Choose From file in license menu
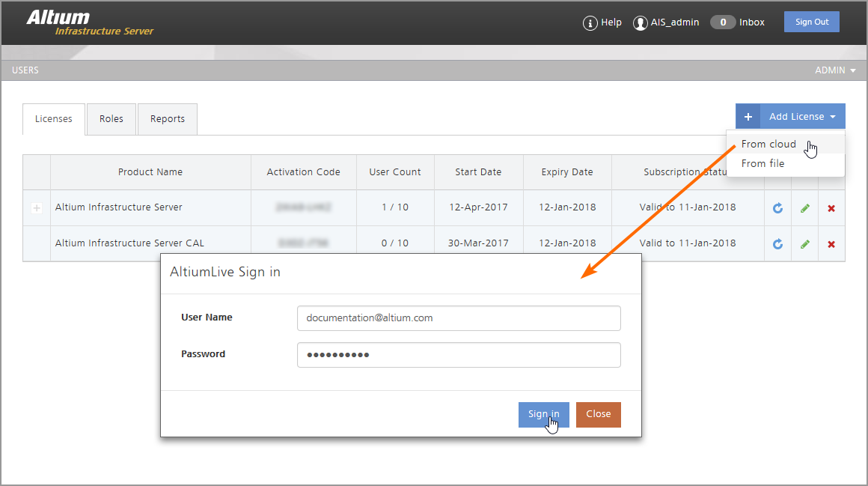This screenshot has width=868, height=486. click(762, 163)
